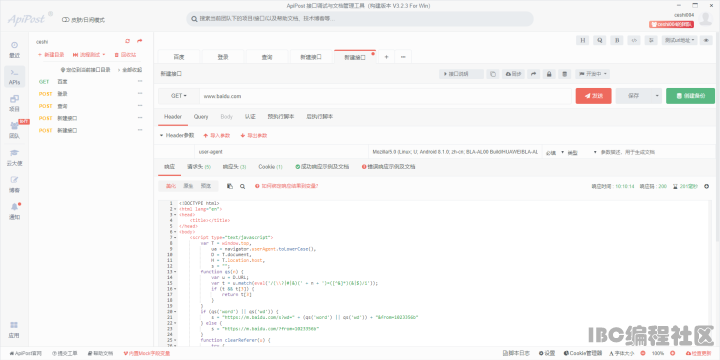Click toolbar icon left of environment dropdown
Image resolution: width=720 pixels, height=360 pixels.
[651, 40]
